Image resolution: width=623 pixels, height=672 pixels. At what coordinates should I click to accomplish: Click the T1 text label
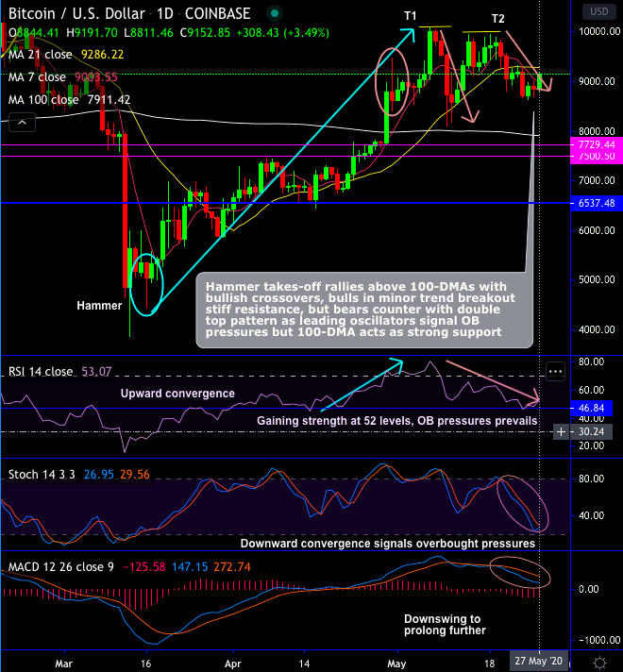[x=411, y=16]
